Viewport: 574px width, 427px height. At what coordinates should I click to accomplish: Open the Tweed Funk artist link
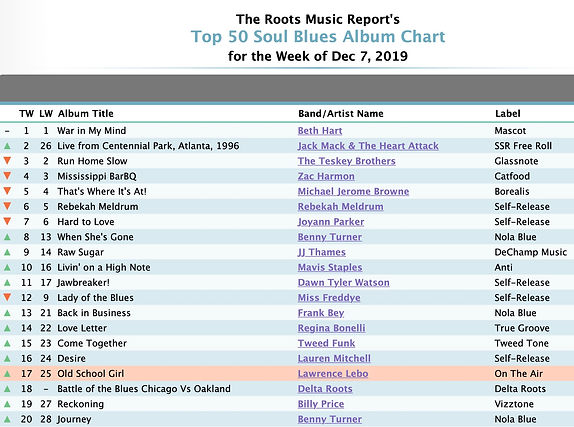(326, 344)
